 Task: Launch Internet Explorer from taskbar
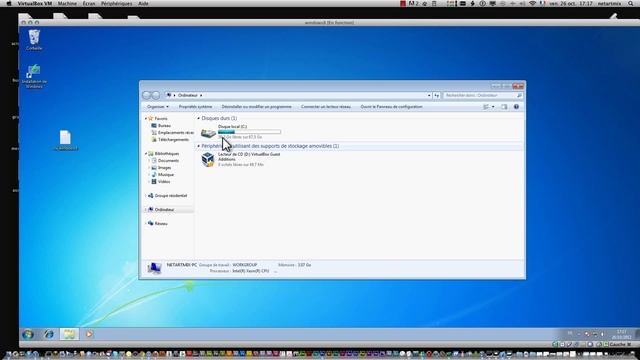(x=49, y=334)
